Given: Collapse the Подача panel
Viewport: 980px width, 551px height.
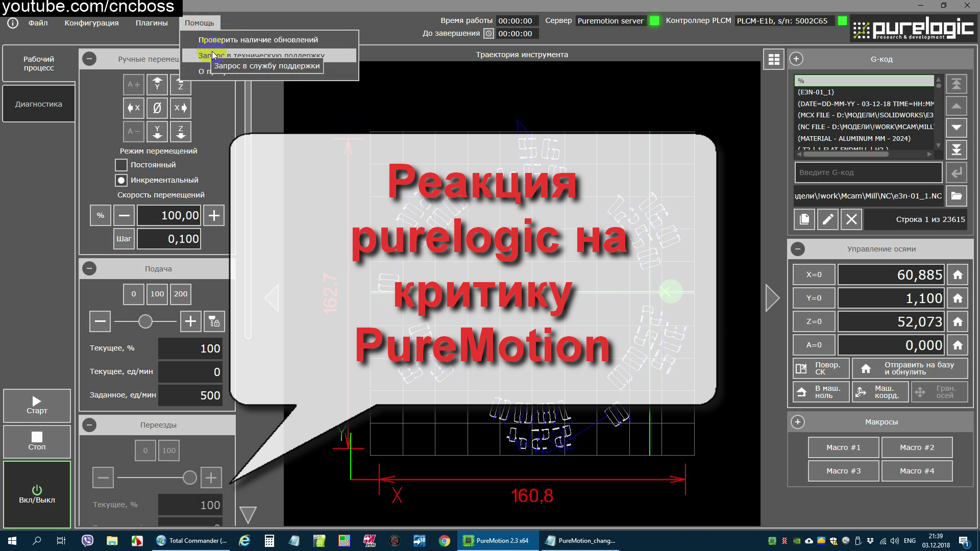Looking at the screenshot, I should 89,269.
